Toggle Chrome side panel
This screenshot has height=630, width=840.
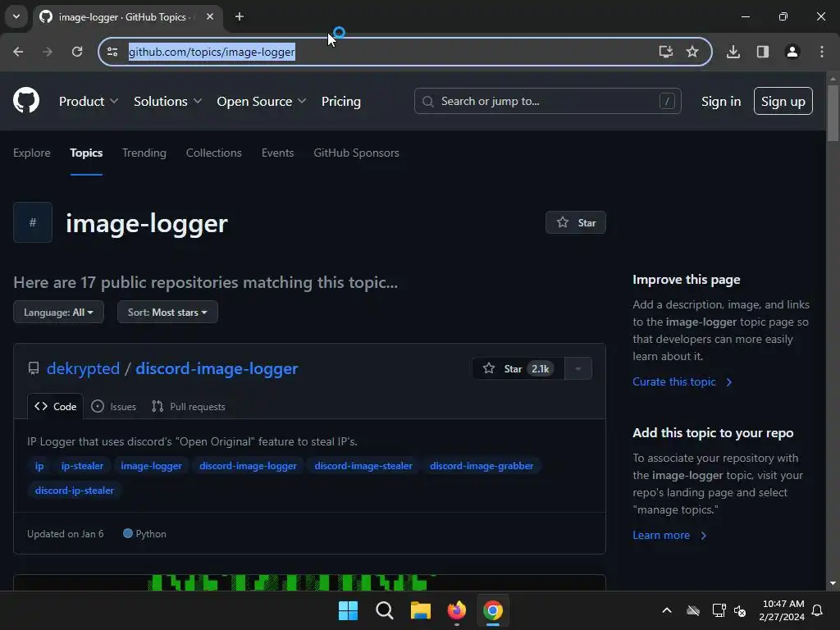(763, 52)
